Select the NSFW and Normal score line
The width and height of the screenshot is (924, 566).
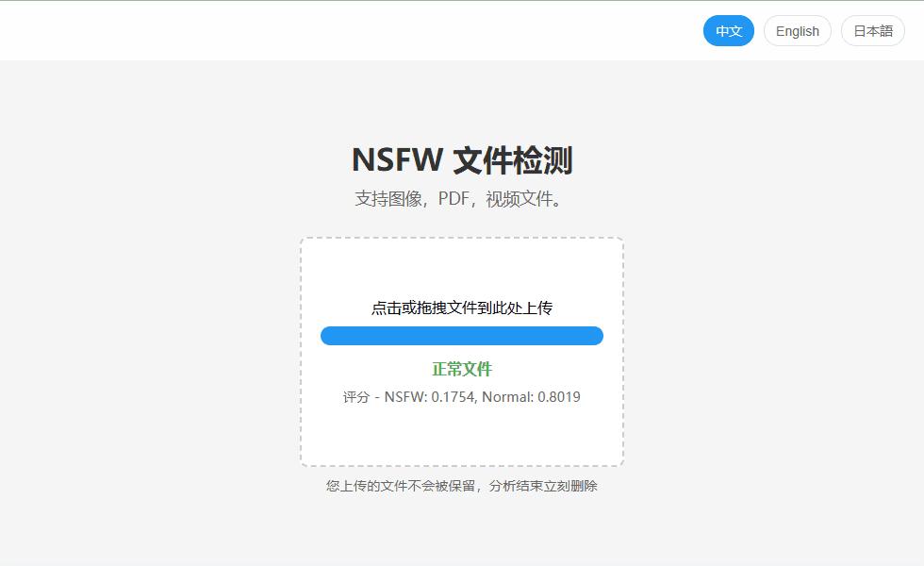click(462, 397)
